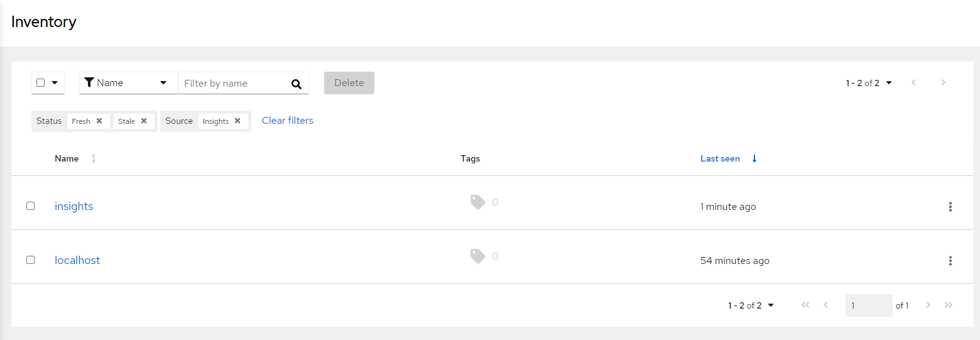The image size is (980, 340).
Task: Click the search magnifier icon
Action: pos(297,84)
